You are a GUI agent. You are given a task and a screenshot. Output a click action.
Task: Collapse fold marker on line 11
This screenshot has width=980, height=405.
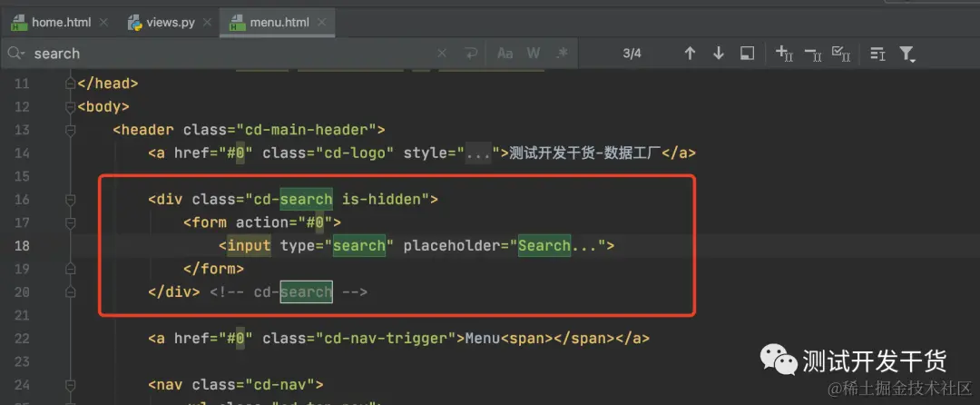(70, 84)
